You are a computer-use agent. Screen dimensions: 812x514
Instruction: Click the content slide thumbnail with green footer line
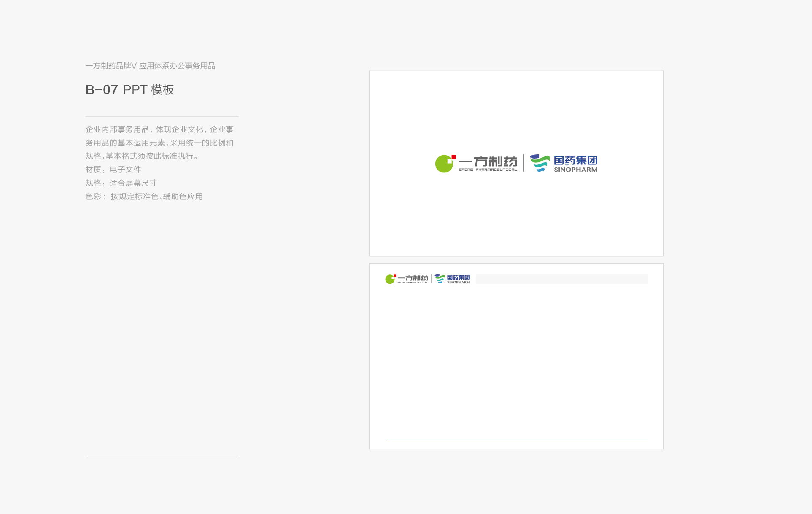[516, 356]
